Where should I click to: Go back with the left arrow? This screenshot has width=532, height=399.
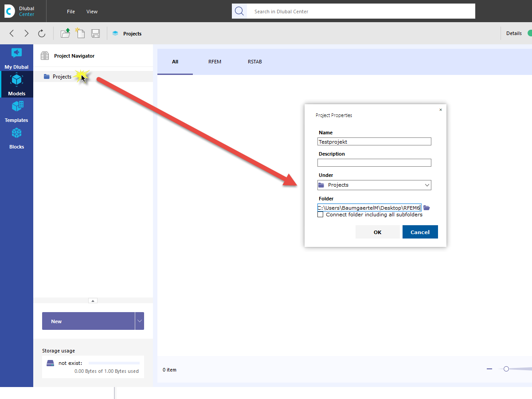pyautogui.click(x=12, y=33)
